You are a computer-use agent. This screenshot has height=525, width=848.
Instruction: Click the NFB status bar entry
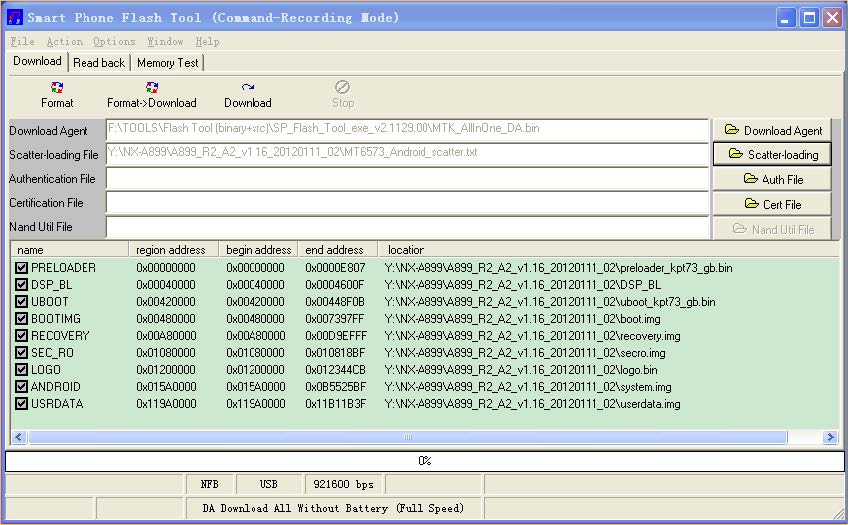pos(210,484)
